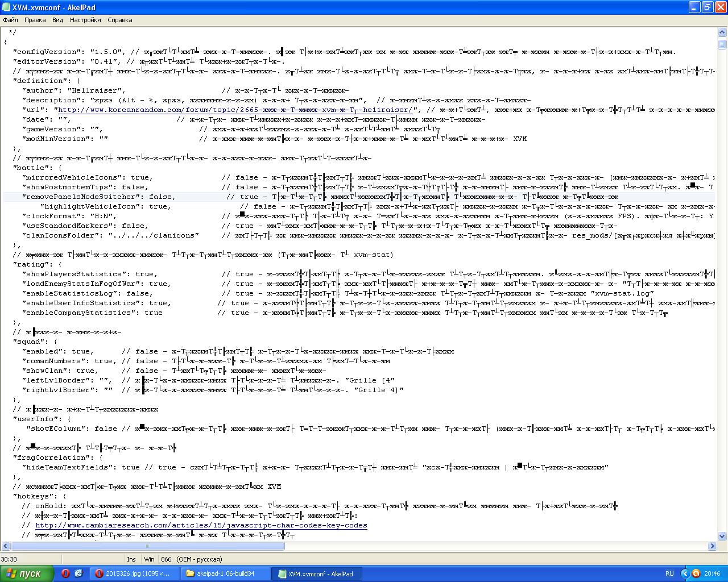The width and height of the screenshot is (728, 582).
Task: Place the cursor on "configVersion"
Action: (x=47, y=52)
